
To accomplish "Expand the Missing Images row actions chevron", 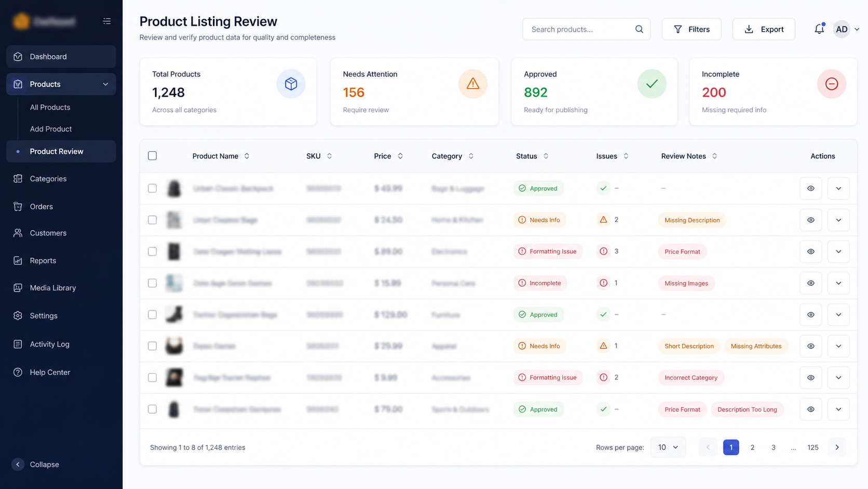I will (x=838, y=283).
